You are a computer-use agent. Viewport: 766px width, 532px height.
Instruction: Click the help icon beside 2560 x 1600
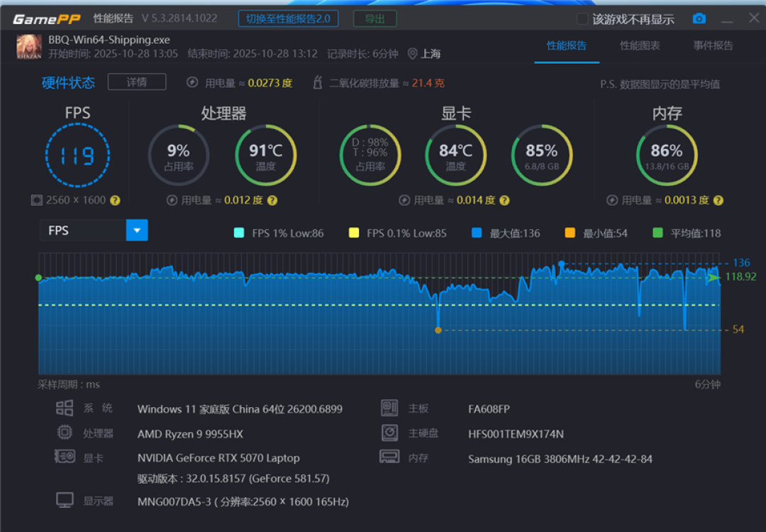115,200
